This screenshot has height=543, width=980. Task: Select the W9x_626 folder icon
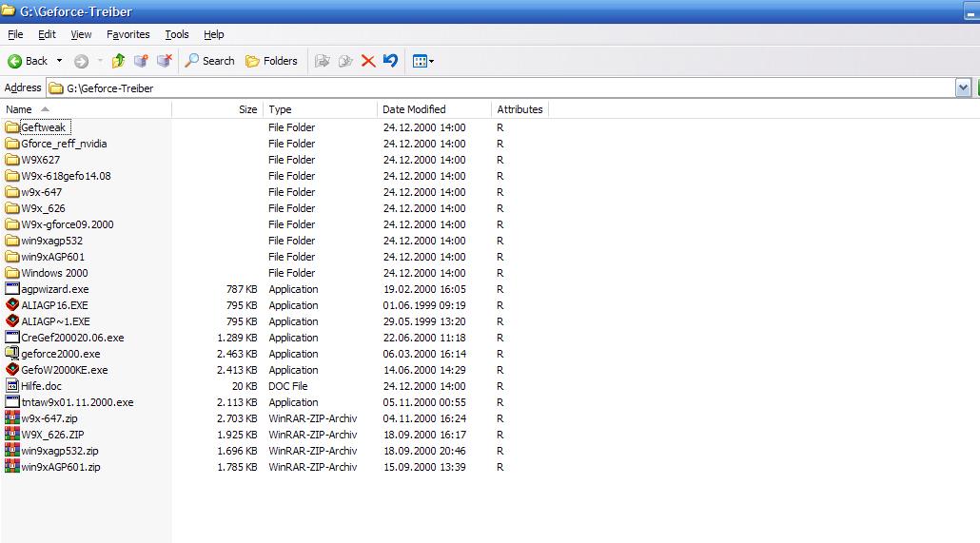[11, 208]
